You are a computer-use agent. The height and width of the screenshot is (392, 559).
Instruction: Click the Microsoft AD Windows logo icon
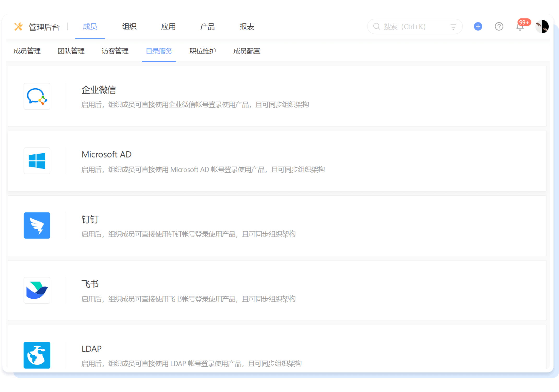click(x=37, y=161)
